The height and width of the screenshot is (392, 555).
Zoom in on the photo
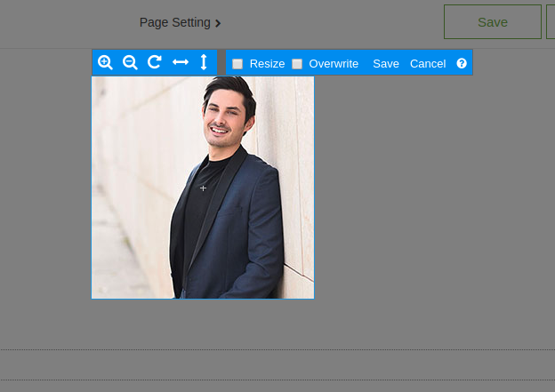pos(105,62)
